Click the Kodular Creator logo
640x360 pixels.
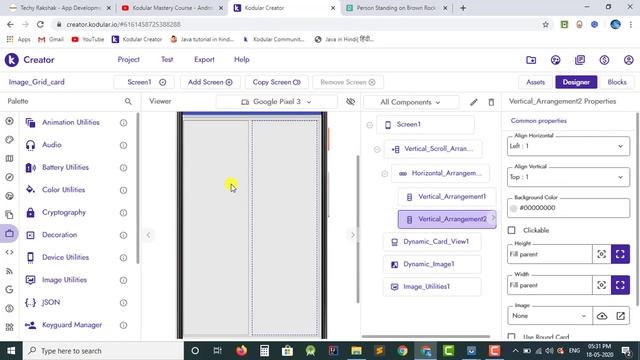pyautogui.click(x=11, y=60)
